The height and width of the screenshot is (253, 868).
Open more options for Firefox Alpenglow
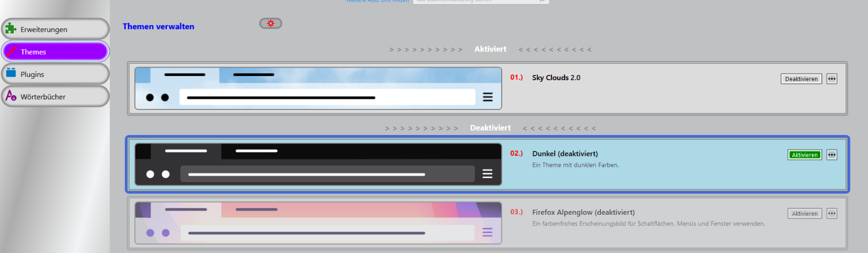coord(832,213)
